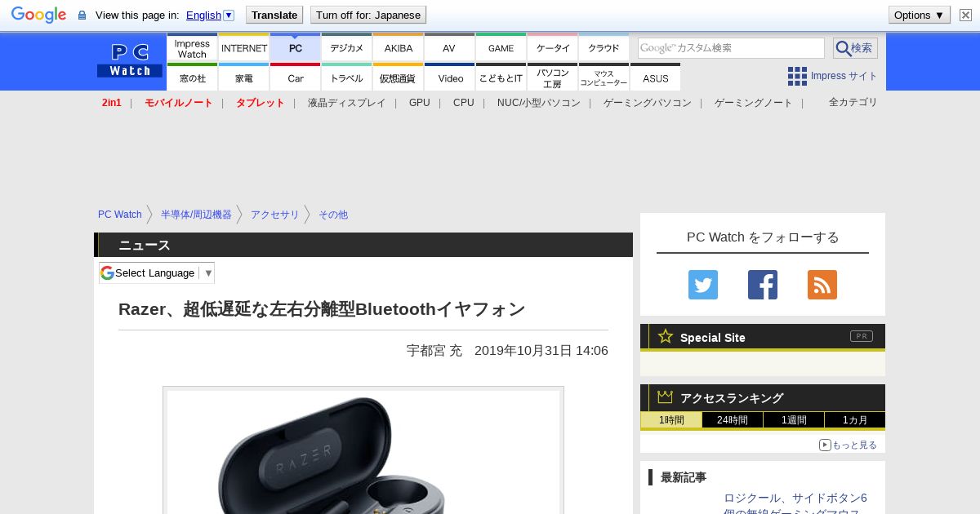The width and height of the screenshot is (980, 514).
Task: Open the INTERNET tab
Action: (x=243, y=48)
